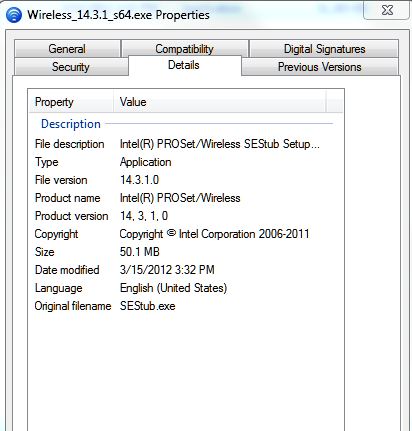Select the Copyright property label
Image resolution: width=412 pixels, height=431 pixels.
click(x=56, y=234)
